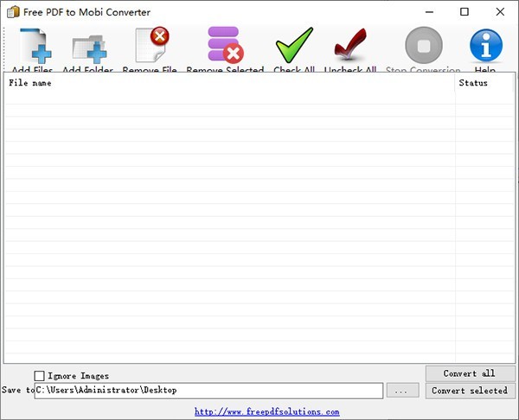Click the app icon in the title bar

[x=13, y=12]
